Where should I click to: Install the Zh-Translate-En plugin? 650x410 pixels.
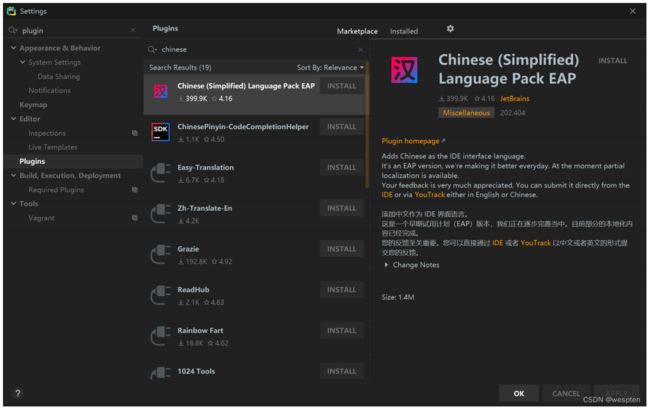point(342,208)
